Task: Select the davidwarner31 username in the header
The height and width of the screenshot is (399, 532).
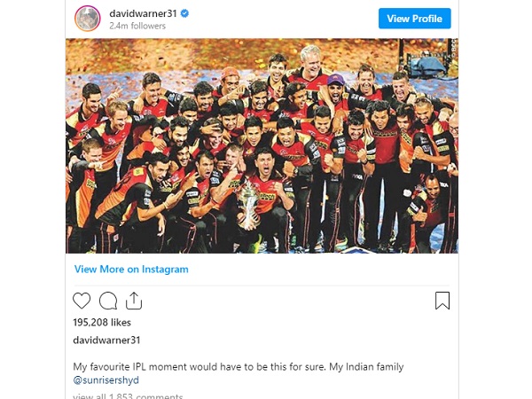Action: pyautogui.click(x=143, y=13)
